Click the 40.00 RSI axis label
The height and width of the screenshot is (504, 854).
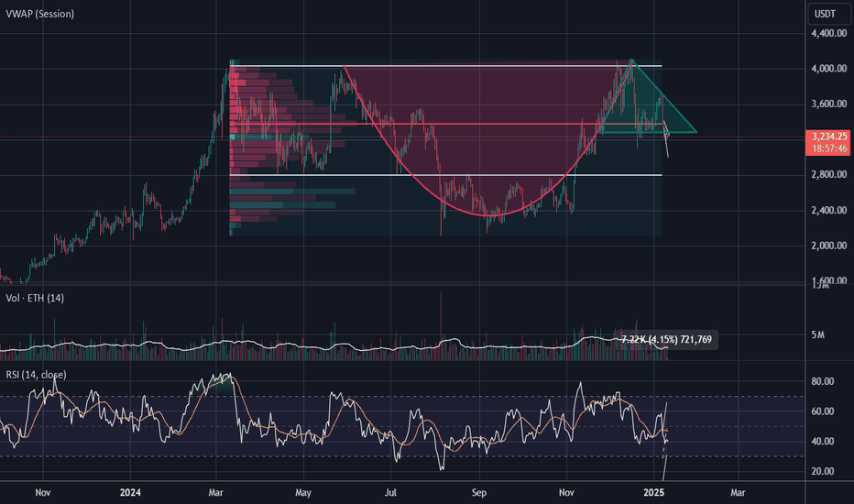[823, 442]
